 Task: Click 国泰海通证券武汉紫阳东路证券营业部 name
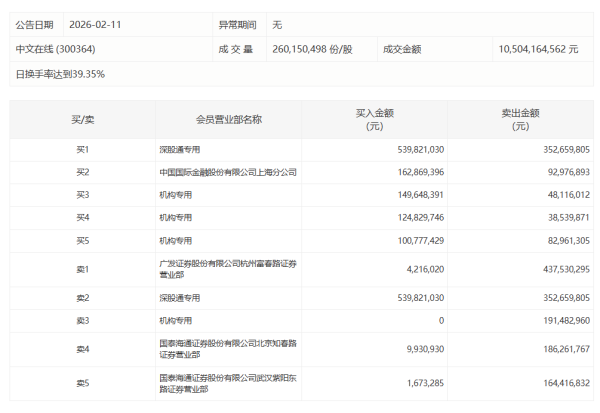(x=228, y=384)
